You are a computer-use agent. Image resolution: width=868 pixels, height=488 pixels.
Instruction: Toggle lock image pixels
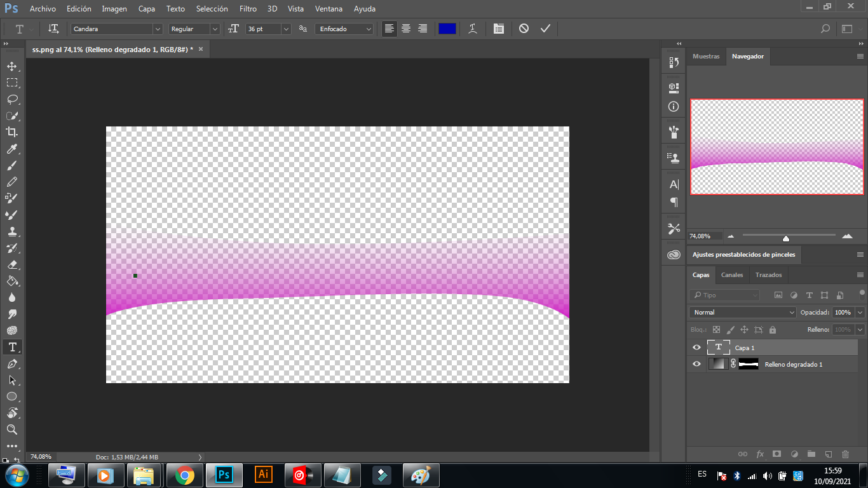[x=730, y=330]
